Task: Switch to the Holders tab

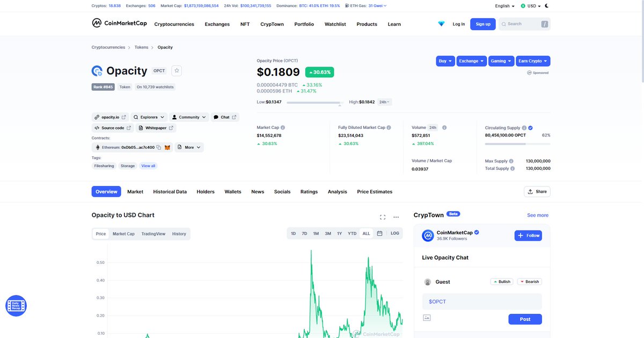Action: pyautogui.click(x=206, y=192)
